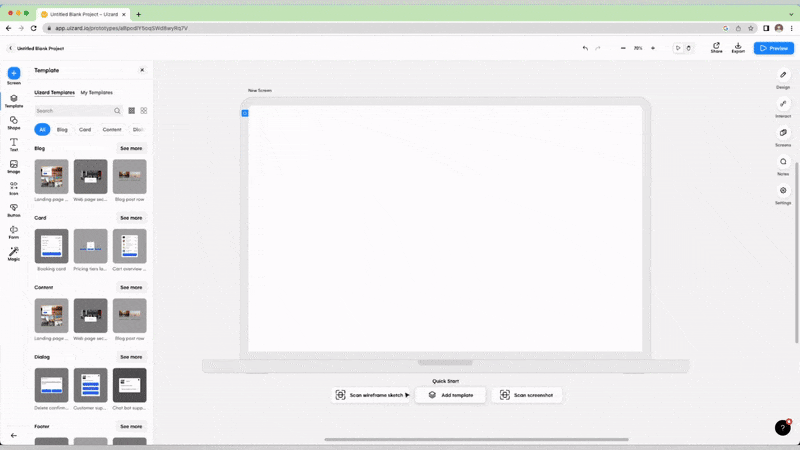Open the Magic tool
This screenshot has width=800, height=450.
[14, 252]
